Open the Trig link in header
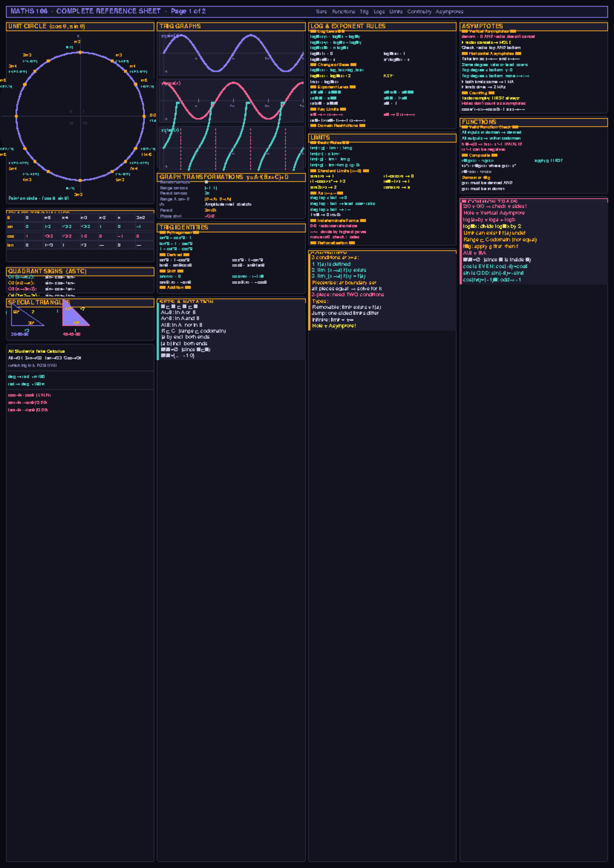 point(364,12)
